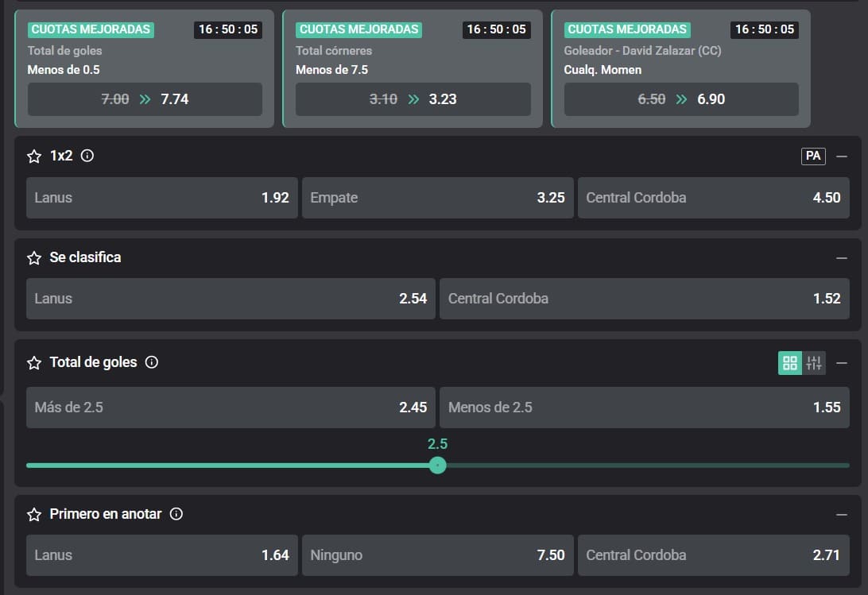Open the info icon next to 1x2
This screenshot has height=595, width=868.
tap(87, 156)
